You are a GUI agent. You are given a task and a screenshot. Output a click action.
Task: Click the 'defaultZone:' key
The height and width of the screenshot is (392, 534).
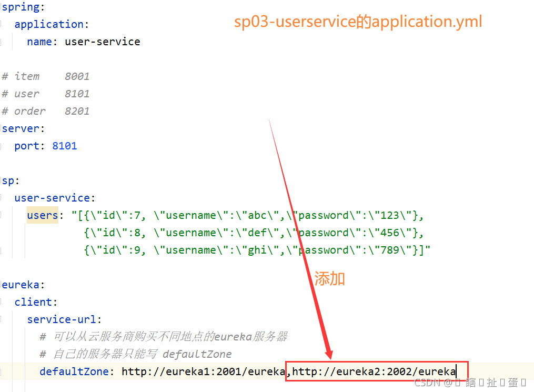pyautogui.click(x=77, y=371)
